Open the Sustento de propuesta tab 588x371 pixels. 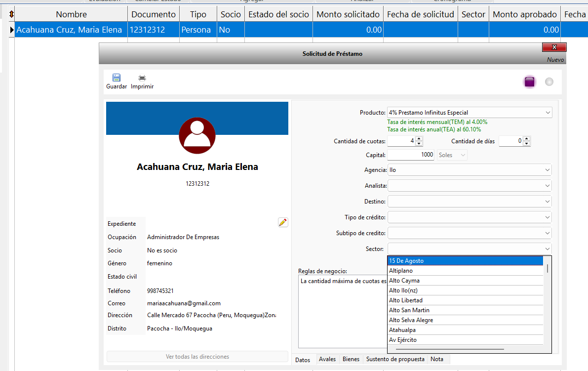tap(395, 359)
